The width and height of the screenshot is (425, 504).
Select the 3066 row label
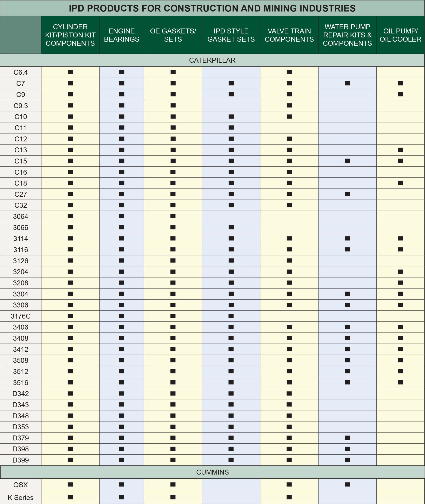tap(21, 227)
